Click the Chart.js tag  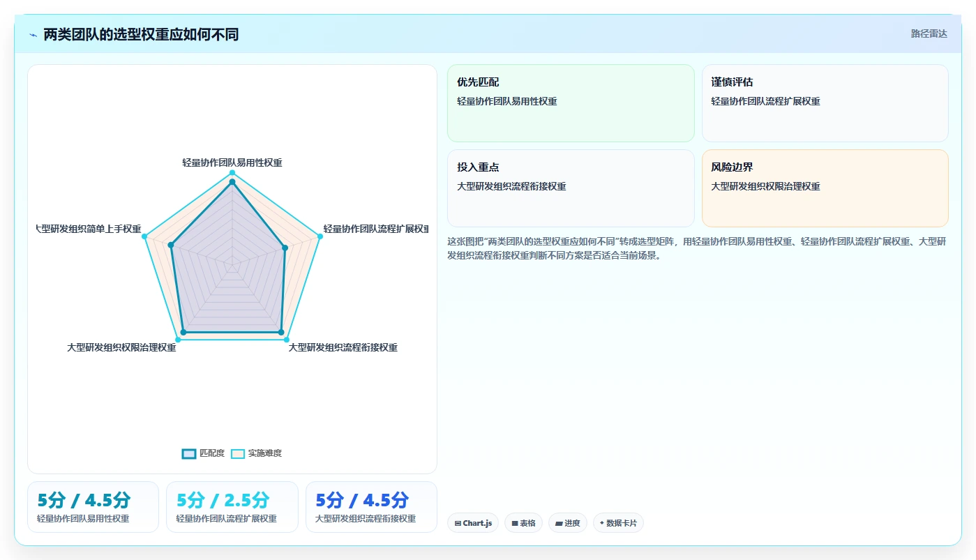473,523
